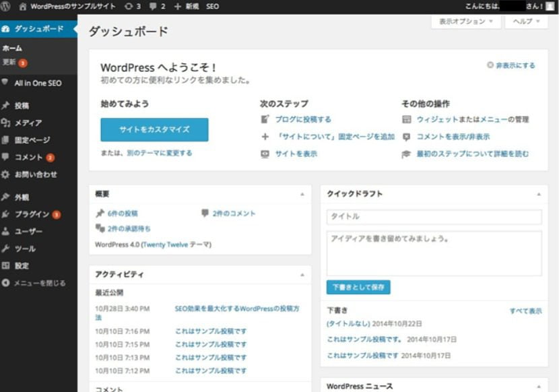The height and width of the screenshot is (392, 559).
Task: Open SEO効果を最大化するWordPressの投稿方法 post link
Action: (x=236, y=309)
